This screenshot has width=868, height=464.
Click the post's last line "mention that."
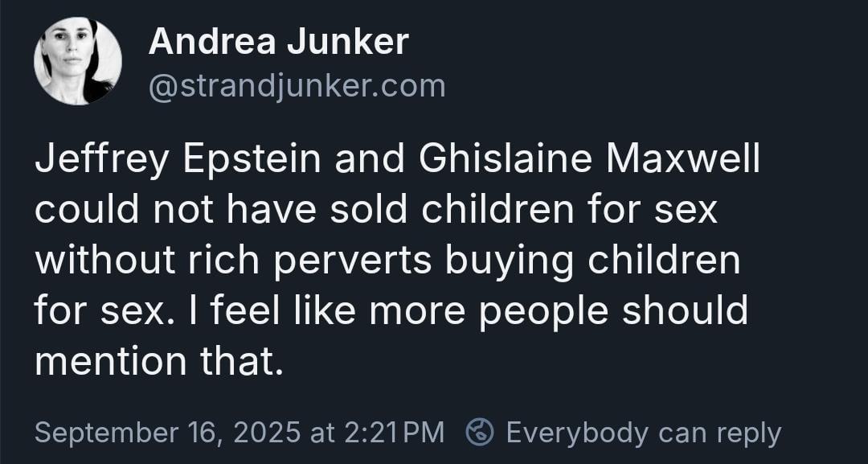pyautogui.click(x=159, y=362)
